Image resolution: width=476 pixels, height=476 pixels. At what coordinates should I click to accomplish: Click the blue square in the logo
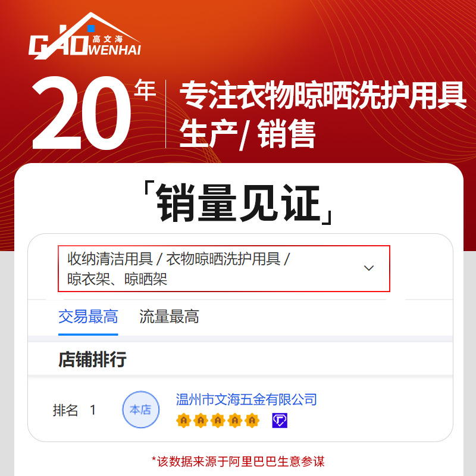click(x=91, y=29)
